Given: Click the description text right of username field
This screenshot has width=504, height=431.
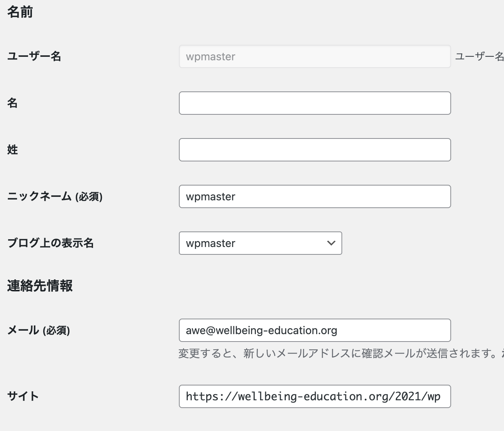Looking at the screenshot, I should click(479, 57).
